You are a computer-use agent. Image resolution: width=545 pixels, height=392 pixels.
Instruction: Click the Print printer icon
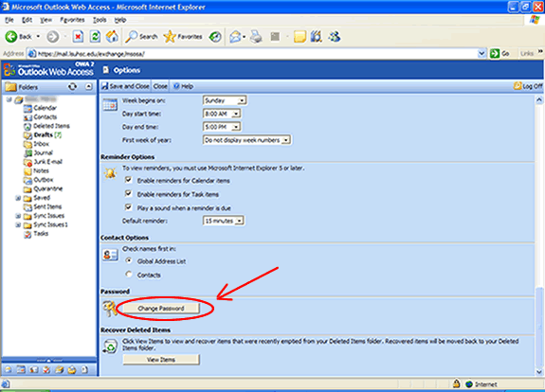[x=256, y=37]
